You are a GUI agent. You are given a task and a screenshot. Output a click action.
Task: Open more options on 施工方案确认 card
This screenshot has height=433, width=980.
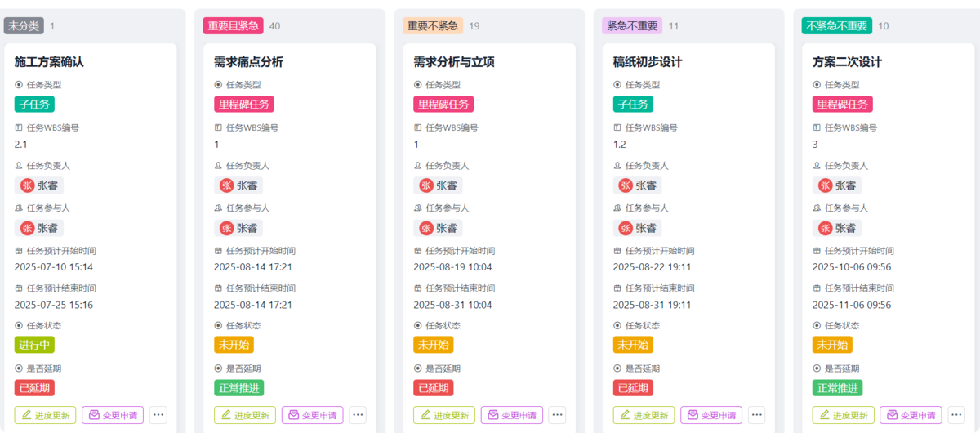point(158,415)
